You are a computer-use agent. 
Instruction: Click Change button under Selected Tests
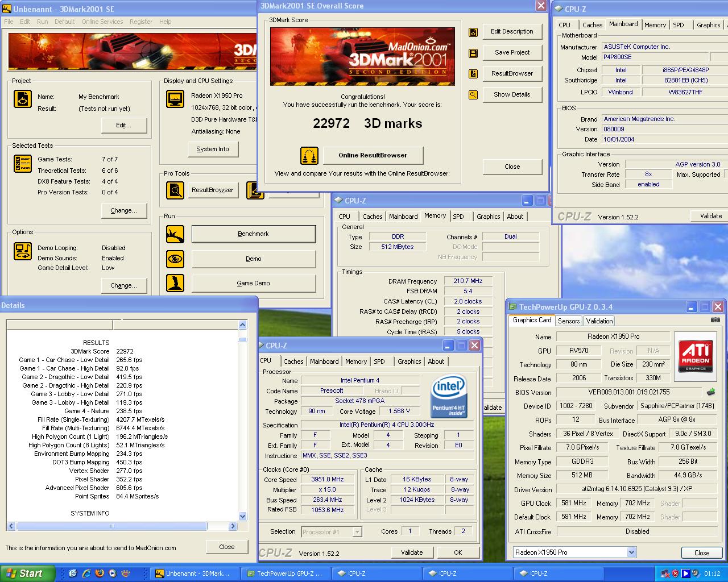pyautogui.click(x=123, y=210)
